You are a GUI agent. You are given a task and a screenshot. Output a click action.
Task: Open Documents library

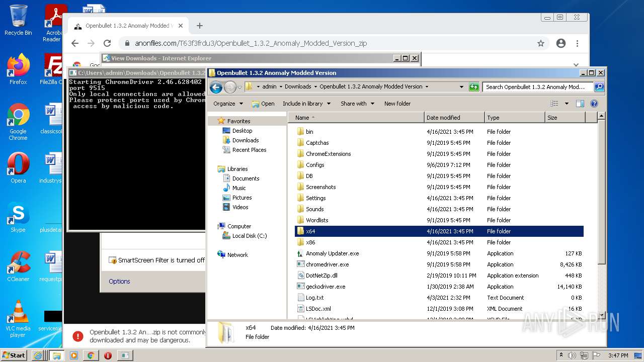(246, 178)
